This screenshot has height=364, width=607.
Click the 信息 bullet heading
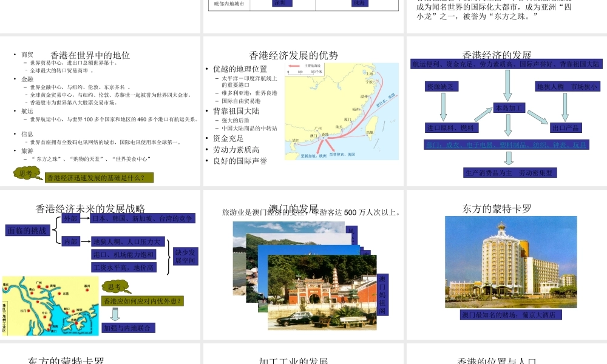coord(27,134)
